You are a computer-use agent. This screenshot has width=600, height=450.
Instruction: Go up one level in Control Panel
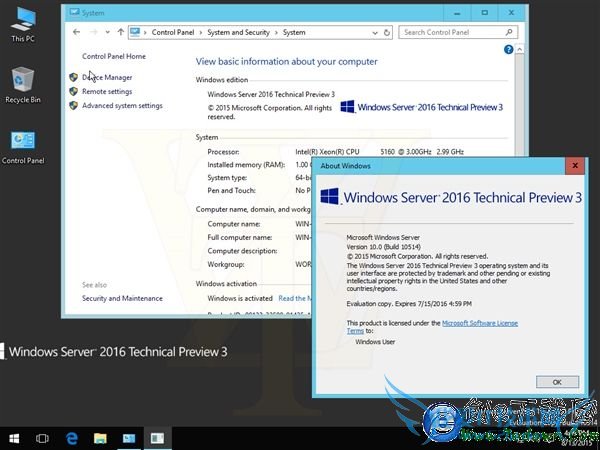[x=121, y=32]
